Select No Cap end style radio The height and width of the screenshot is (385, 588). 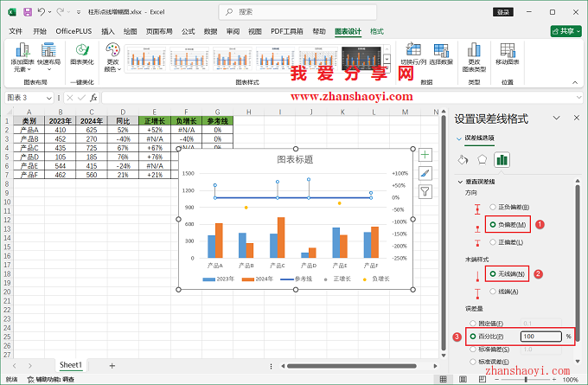(493, 274)
